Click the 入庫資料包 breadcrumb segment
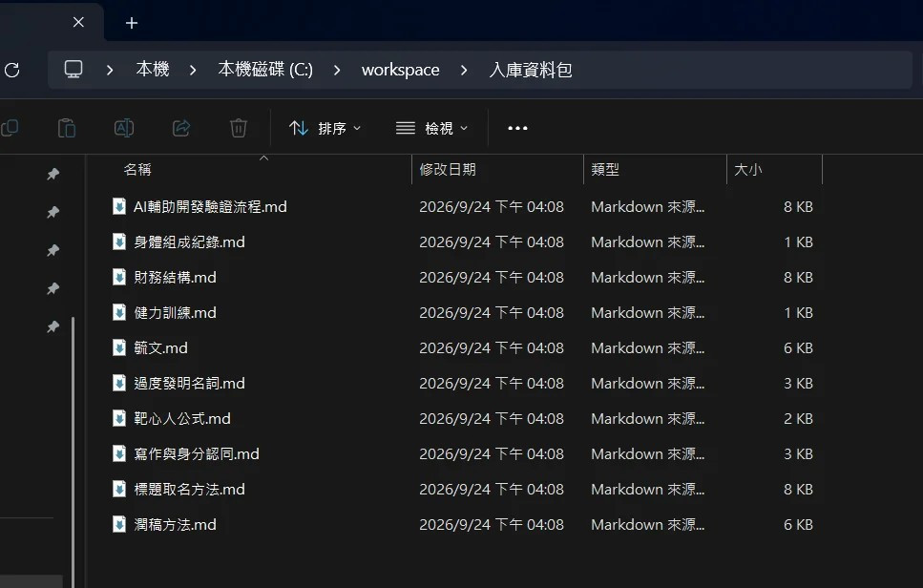Image resolution: width=923 pixels, height=588 pixels. point(531,70)
